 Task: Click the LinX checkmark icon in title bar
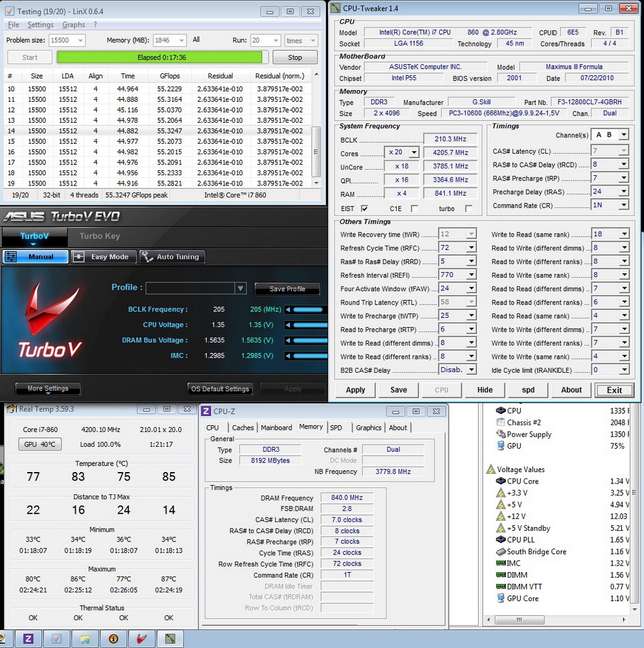click(x=9, y=11)
